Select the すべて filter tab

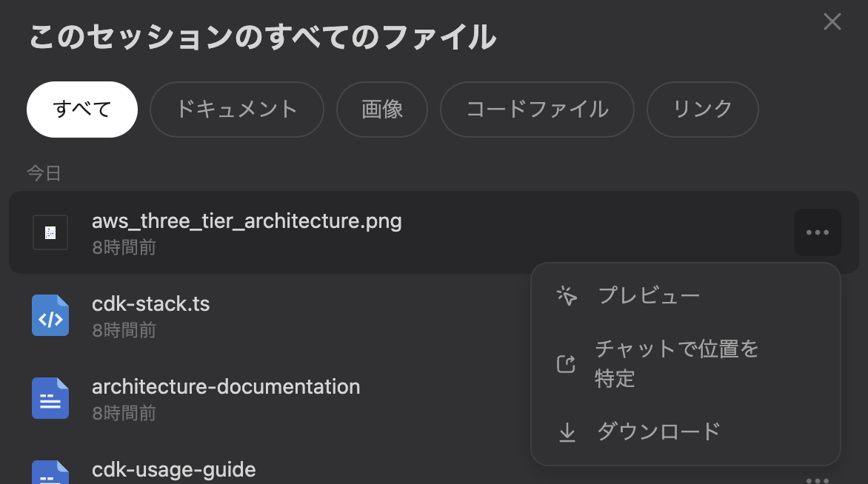82,110
